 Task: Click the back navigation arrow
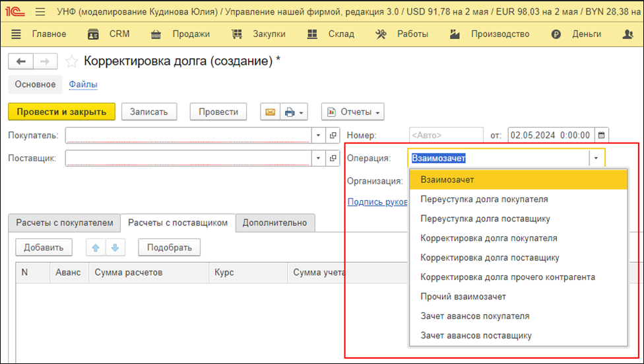20,61
